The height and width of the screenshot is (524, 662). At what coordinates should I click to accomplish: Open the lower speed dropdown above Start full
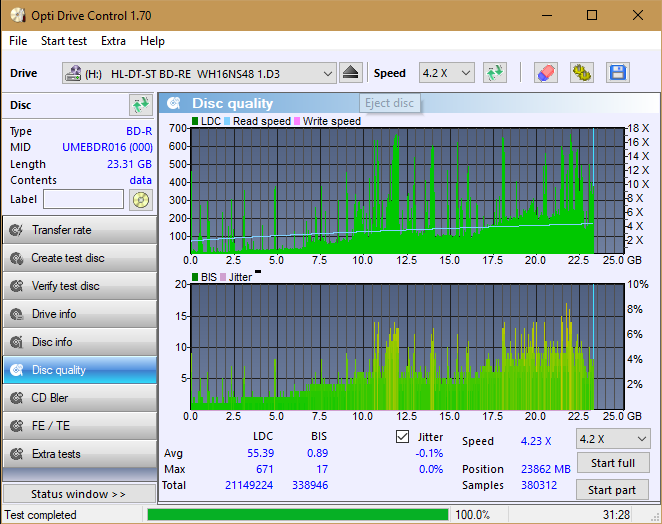point(612,439)
